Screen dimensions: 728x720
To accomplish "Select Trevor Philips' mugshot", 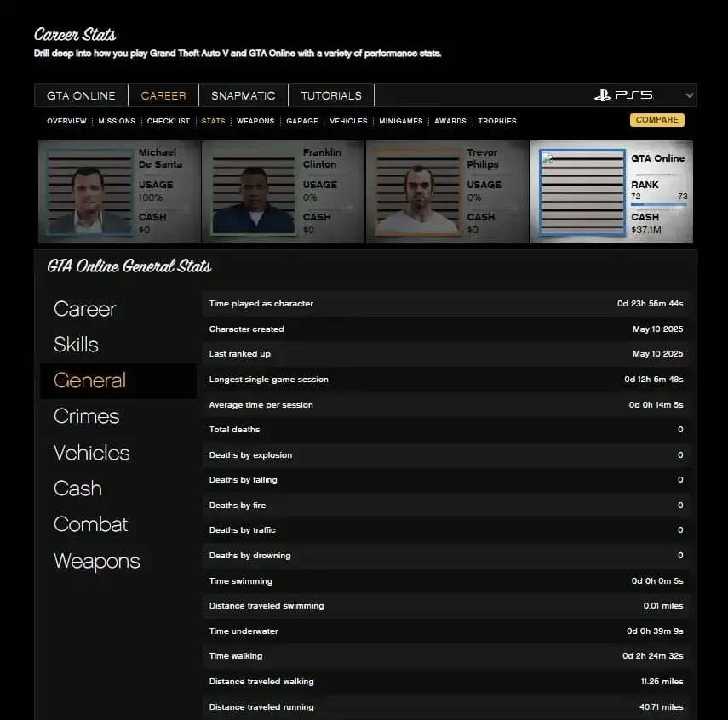I will tap(418, 192).
